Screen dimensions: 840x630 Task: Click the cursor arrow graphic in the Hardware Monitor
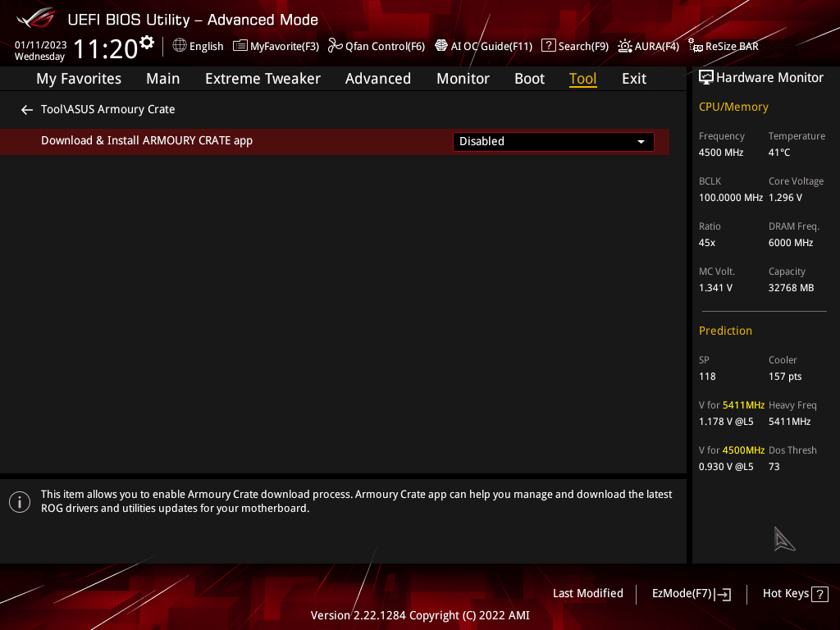pos(783,539)
